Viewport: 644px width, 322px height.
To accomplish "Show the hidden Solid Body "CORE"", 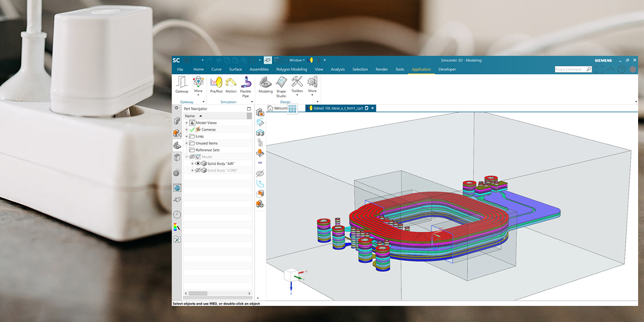I will coord(197,171).
